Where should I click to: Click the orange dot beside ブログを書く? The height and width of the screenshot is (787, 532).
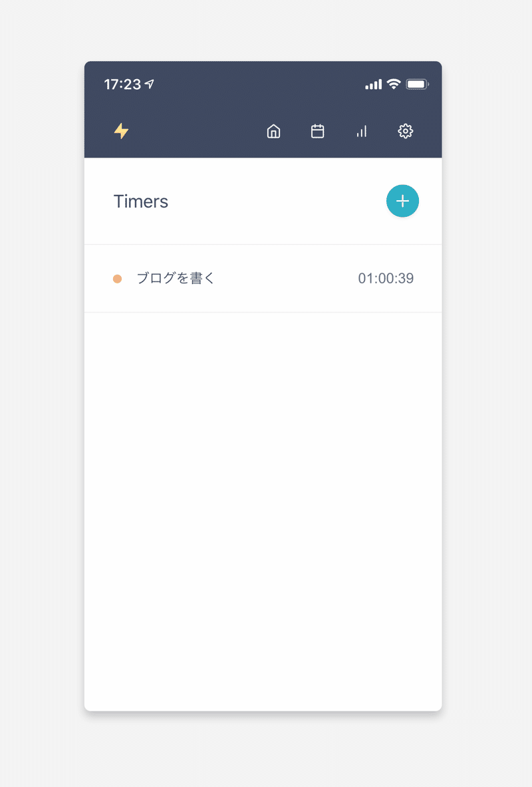pyautogui.click(x=118, y=279)
